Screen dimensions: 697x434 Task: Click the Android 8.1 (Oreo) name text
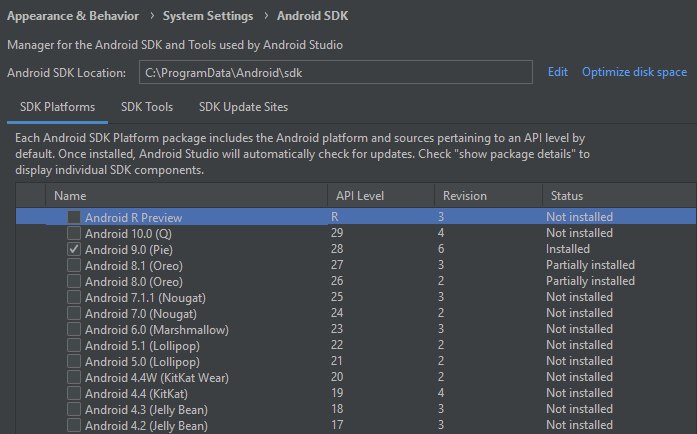coord(134,266)
